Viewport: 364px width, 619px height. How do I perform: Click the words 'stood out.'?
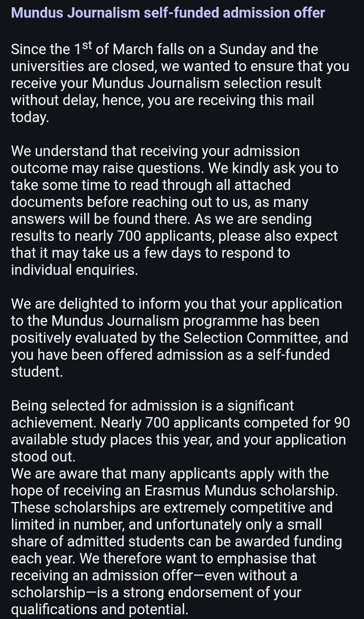tap(42, 457)
